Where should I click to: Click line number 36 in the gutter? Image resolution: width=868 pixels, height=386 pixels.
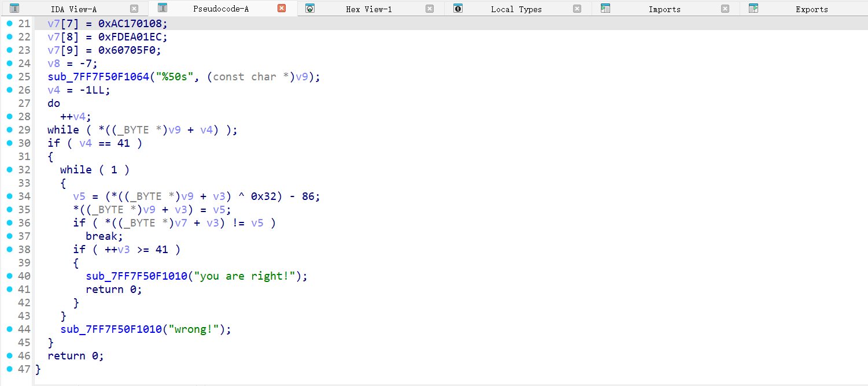24,223
